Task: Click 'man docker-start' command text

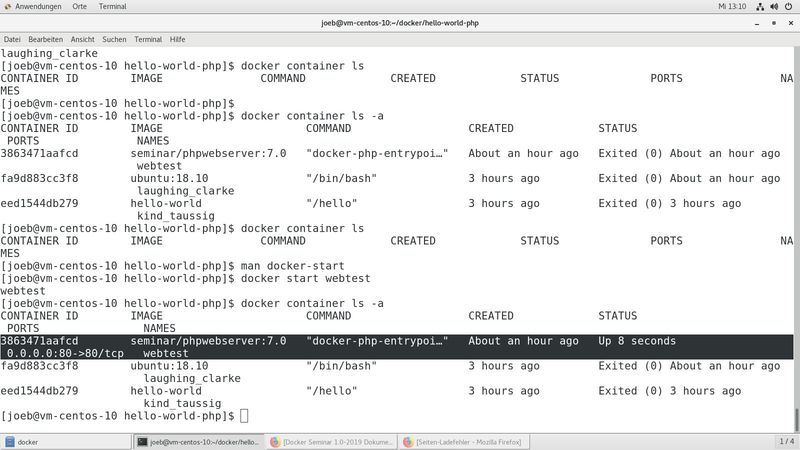Action: coord(292,266)
